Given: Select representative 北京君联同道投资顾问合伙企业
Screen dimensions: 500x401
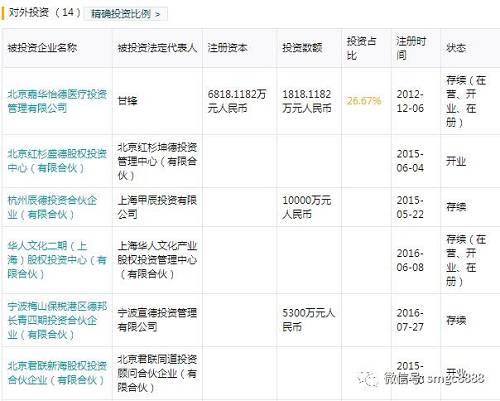Looking at the screenshot, I should pos(157,373).
